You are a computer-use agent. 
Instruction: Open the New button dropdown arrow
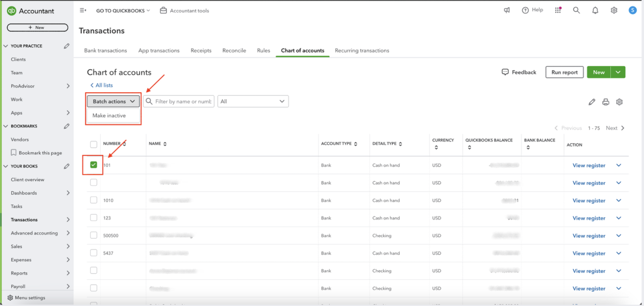618,72
